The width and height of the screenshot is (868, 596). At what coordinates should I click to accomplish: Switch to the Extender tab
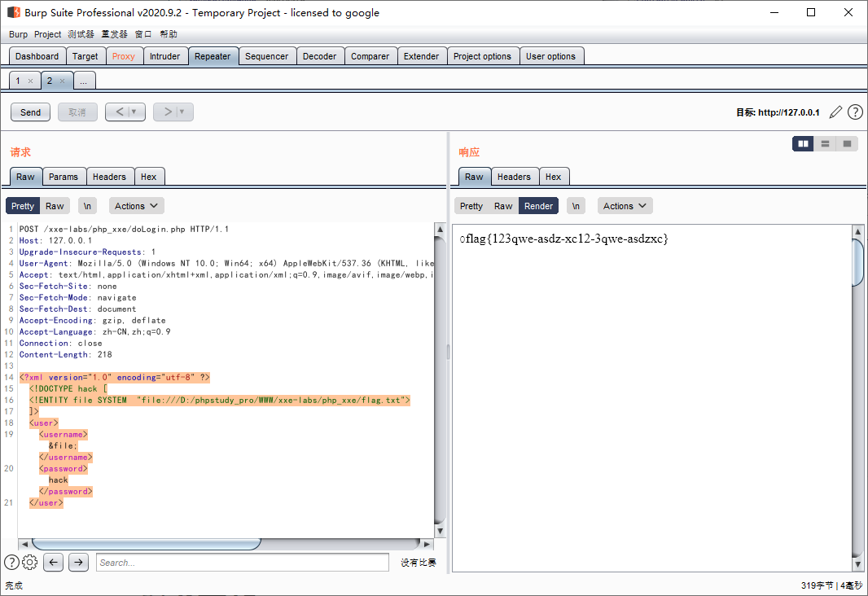tap(421, 56)
